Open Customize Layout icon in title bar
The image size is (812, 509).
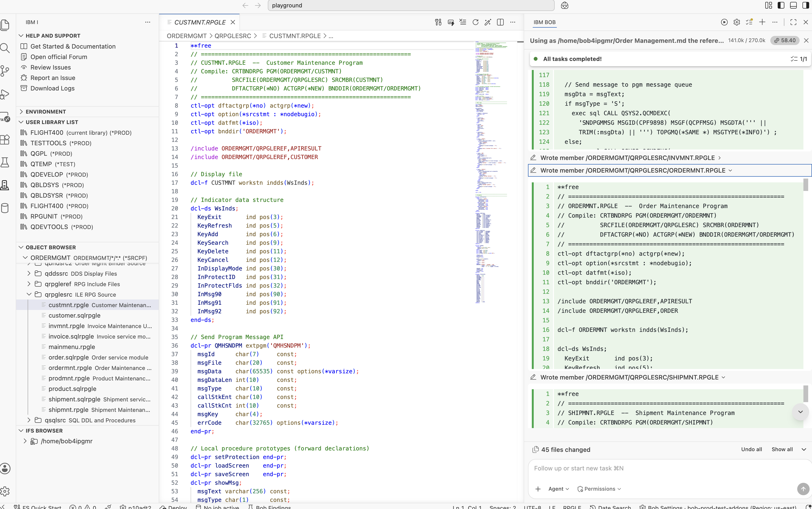(769, 5)
